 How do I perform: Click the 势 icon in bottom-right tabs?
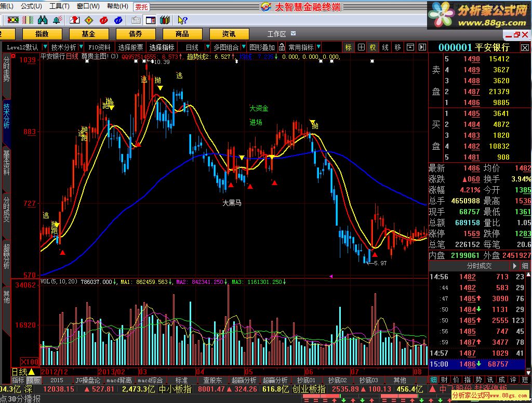478,380
